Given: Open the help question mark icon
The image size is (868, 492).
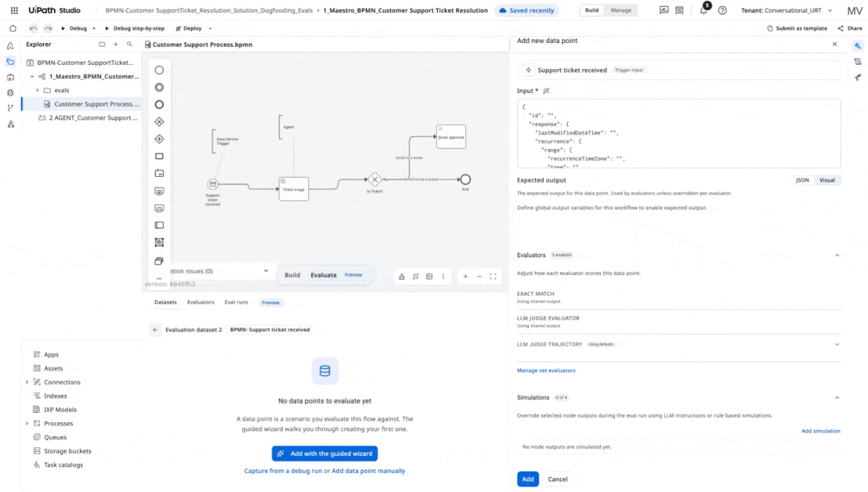Looking at the screenshot, I should click(x=722, y=10).
